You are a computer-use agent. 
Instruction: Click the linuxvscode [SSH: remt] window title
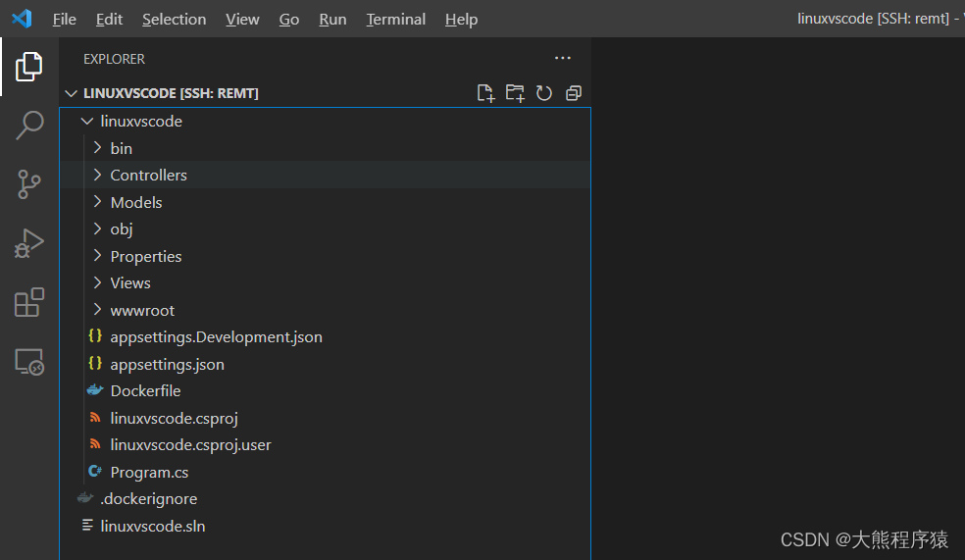873,19
